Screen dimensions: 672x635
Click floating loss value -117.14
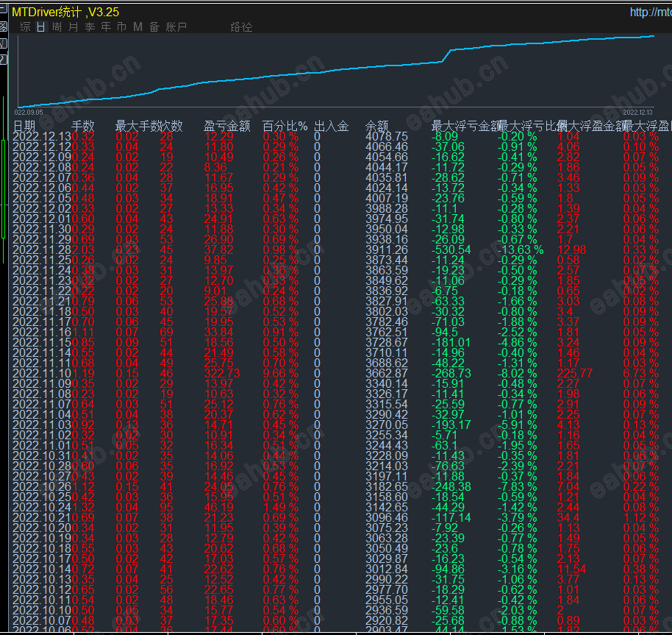point(451,518)
